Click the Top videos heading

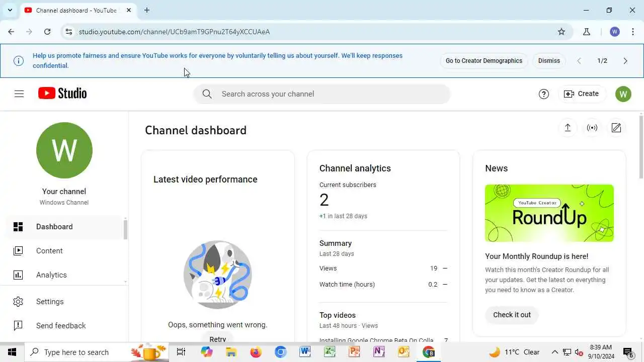click(338, 315)
